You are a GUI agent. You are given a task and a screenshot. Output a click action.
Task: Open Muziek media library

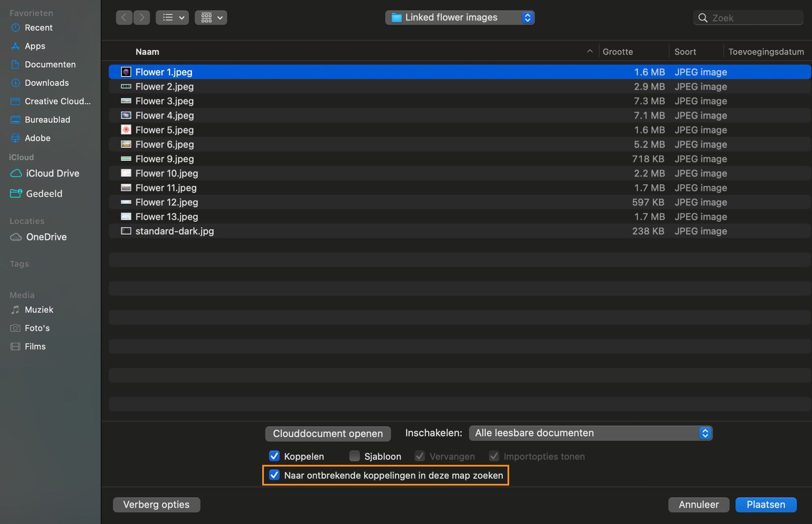click(39, 310)
